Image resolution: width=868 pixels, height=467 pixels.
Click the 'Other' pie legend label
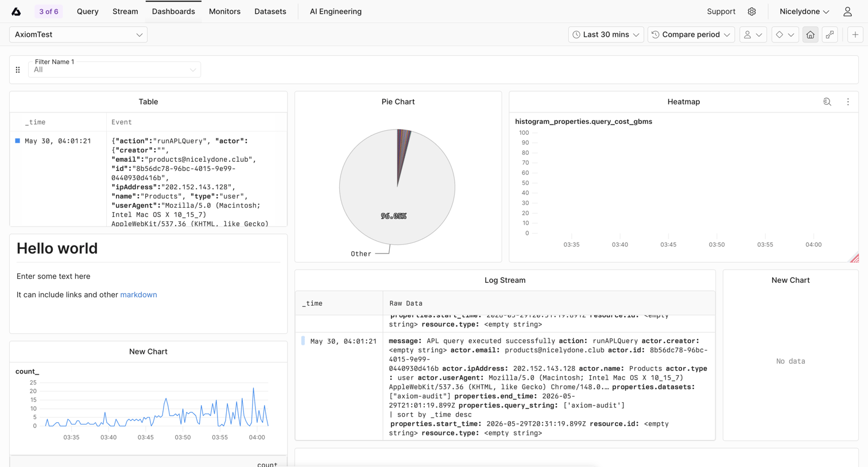pos(361,254)
